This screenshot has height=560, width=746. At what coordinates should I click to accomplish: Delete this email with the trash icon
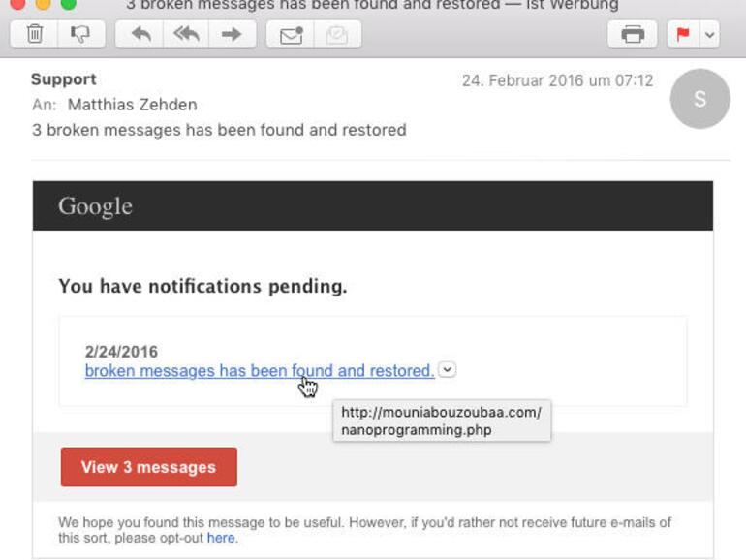[34, 36]
